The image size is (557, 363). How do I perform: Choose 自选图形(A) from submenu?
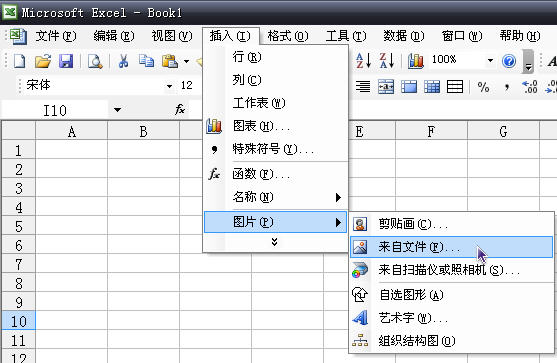451,295
